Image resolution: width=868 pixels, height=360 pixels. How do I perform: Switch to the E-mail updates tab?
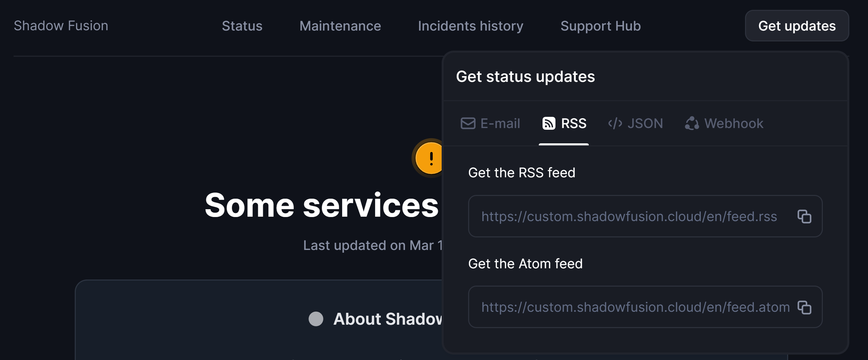pyautogui.click(x=491, y=123)
